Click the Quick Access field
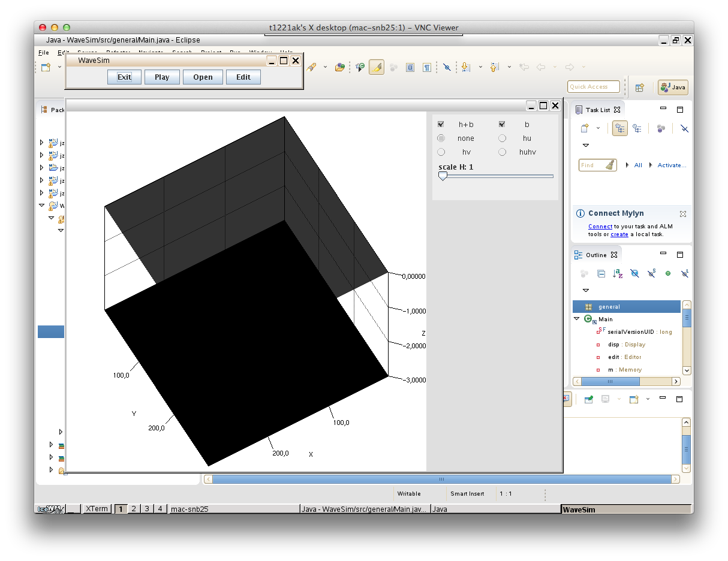 pyautogui.click(x=593, y=87)
